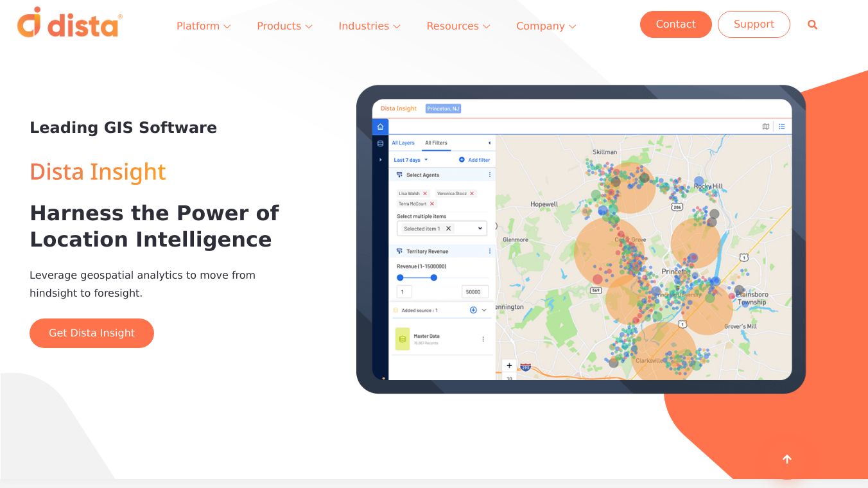Click Get Dista Insight button

coord(92,333)
